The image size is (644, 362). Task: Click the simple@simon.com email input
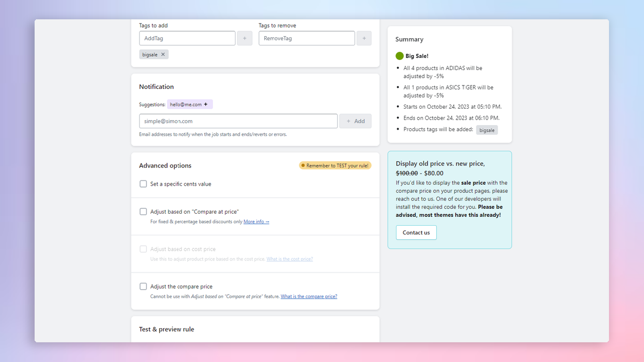[x=238, y=121]
